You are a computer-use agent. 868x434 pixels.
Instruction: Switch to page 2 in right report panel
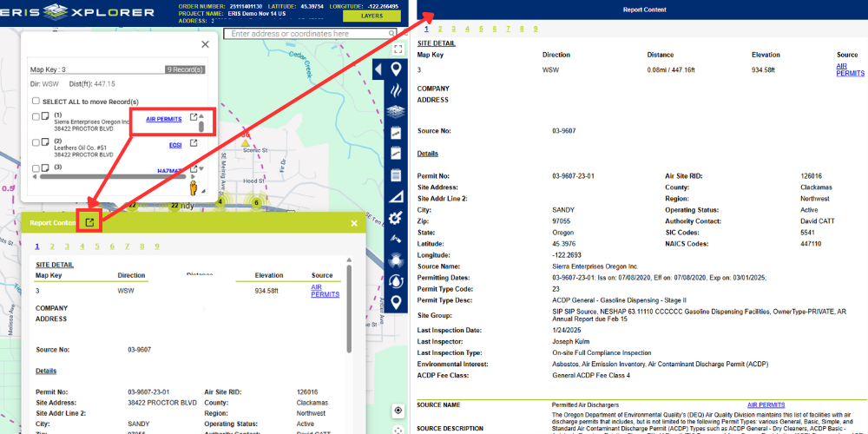438,29
